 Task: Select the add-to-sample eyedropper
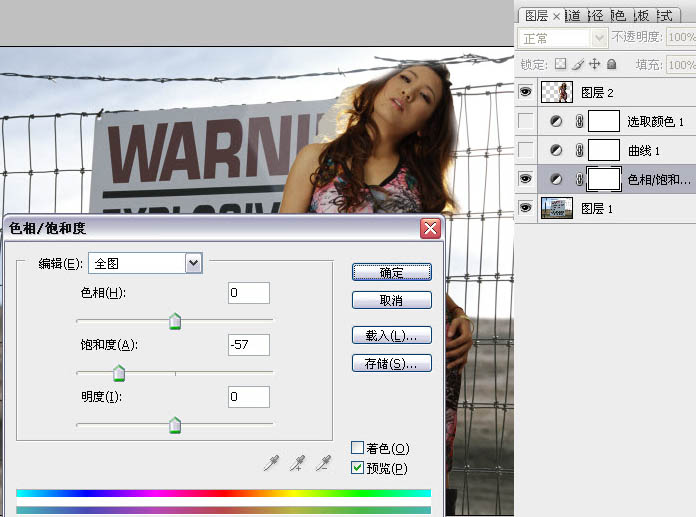[297, 462]
